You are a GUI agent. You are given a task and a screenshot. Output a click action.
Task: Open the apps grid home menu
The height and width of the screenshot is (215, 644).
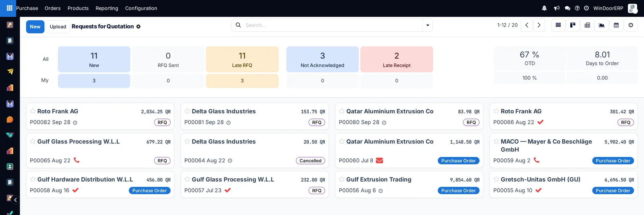pos(10,8)
